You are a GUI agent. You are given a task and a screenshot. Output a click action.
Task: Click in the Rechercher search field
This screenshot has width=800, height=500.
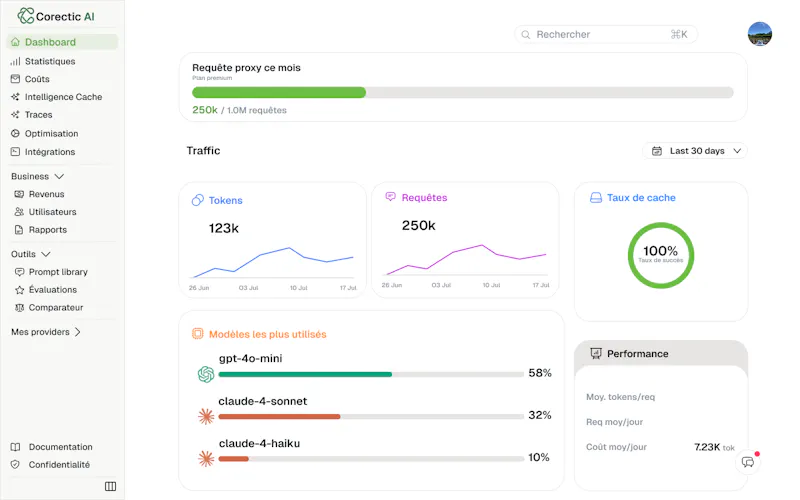pos(606,35)
